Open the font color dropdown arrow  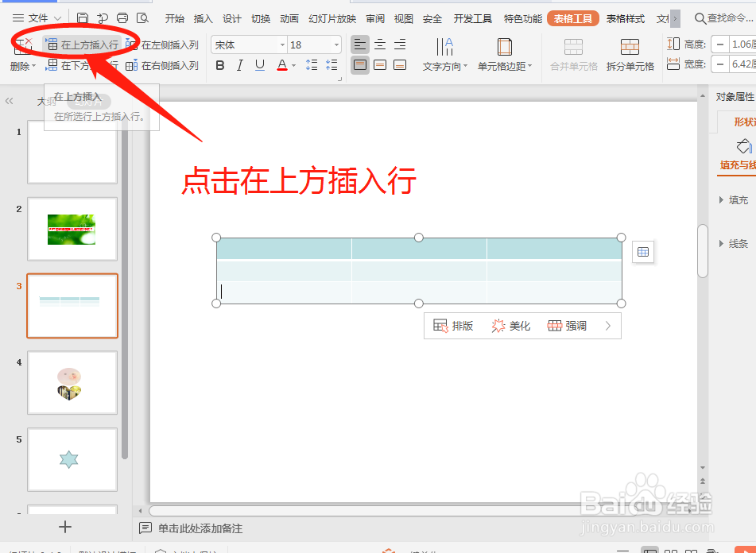pos(293,65)
